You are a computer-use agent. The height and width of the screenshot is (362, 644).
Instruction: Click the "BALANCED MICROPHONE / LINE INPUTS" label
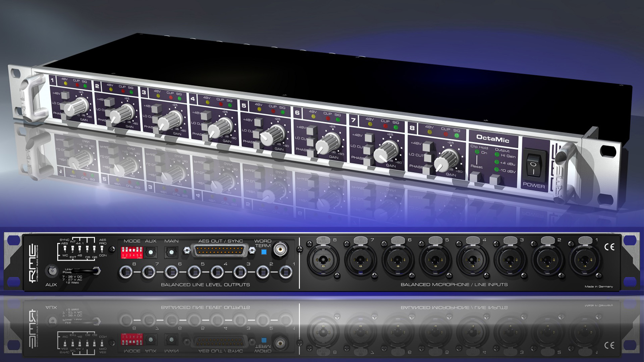454,285
